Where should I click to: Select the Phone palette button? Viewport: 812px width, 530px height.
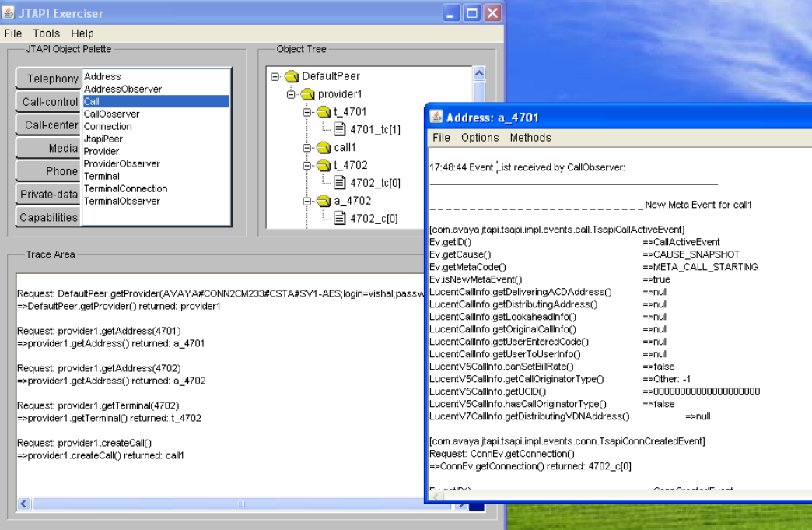[x=49, y=171]
